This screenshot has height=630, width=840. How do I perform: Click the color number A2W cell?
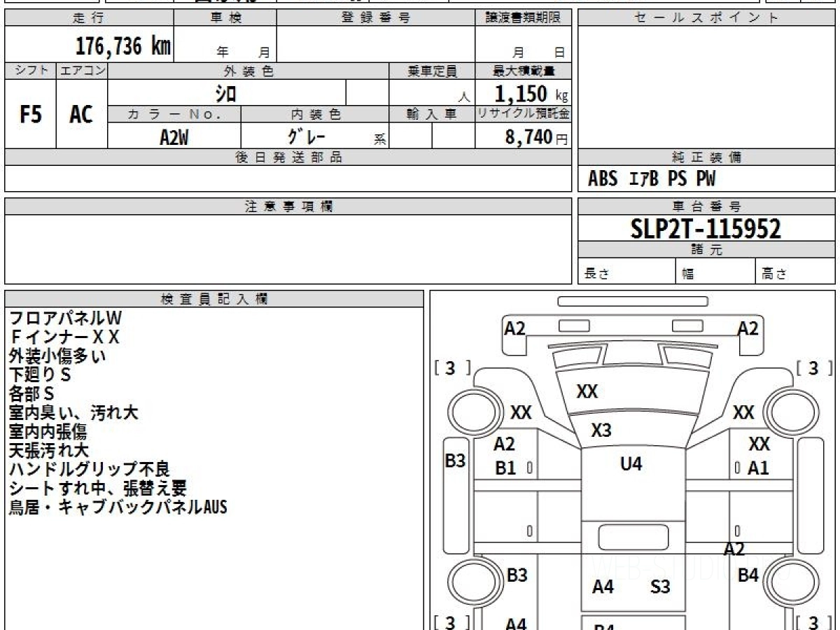point(174,136)
